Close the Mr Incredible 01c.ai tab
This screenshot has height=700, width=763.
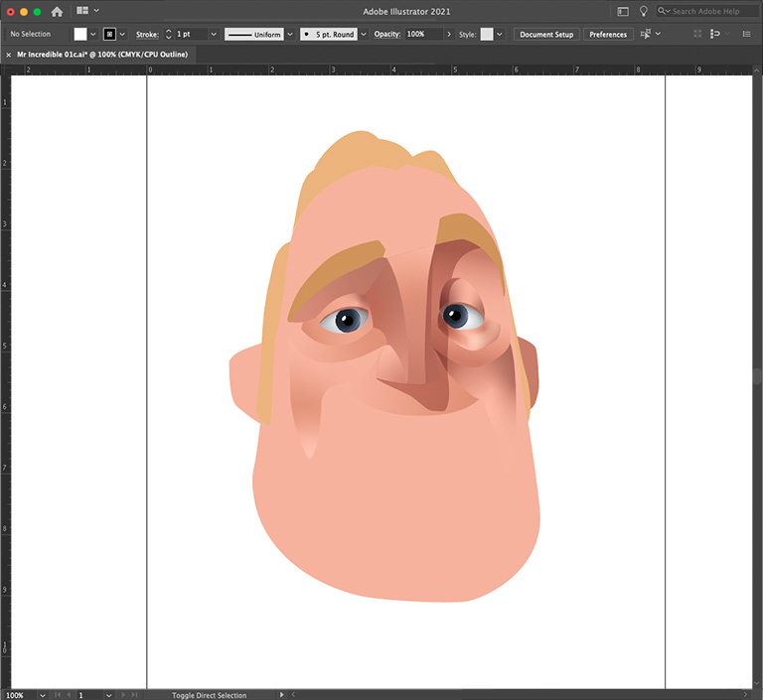click(9, 55)
